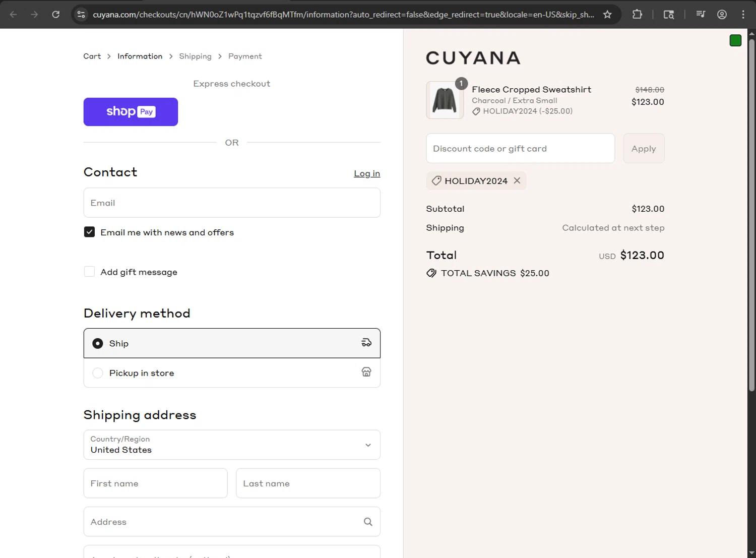Click the crossed-out $148.00 price
The height and width of the screenshot is (558, 756).
[x=650, y=90]
